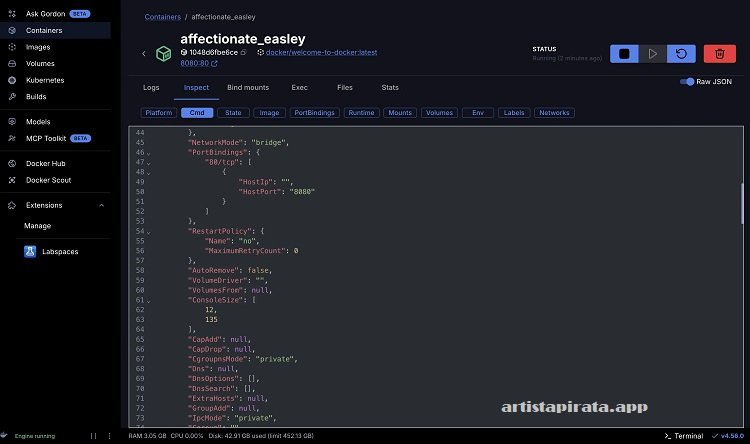Click the "HostPort": "8080" line
The width and height of the screenshot is (750, 444).
pyautogui.click(x=276, y=192)
